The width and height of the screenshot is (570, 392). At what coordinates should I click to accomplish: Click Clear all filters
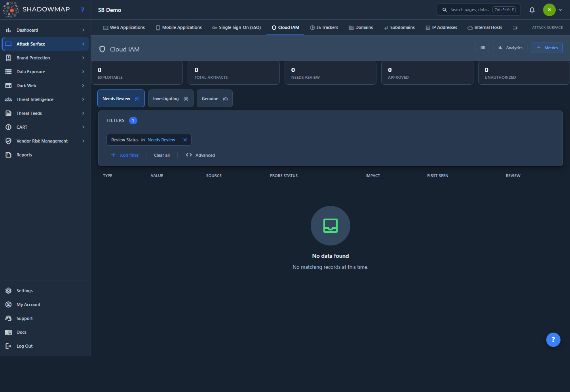click(162, 155)
